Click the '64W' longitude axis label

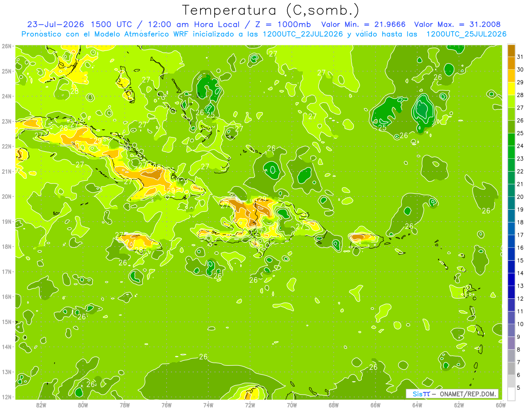point(417,405)
